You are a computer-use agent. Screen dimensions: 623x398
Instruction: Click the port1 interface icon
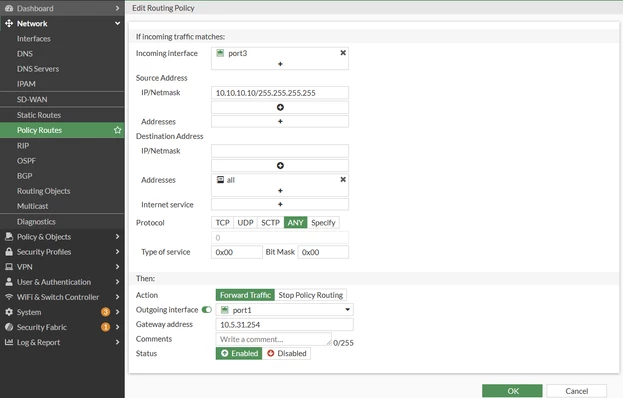[224, 309]
